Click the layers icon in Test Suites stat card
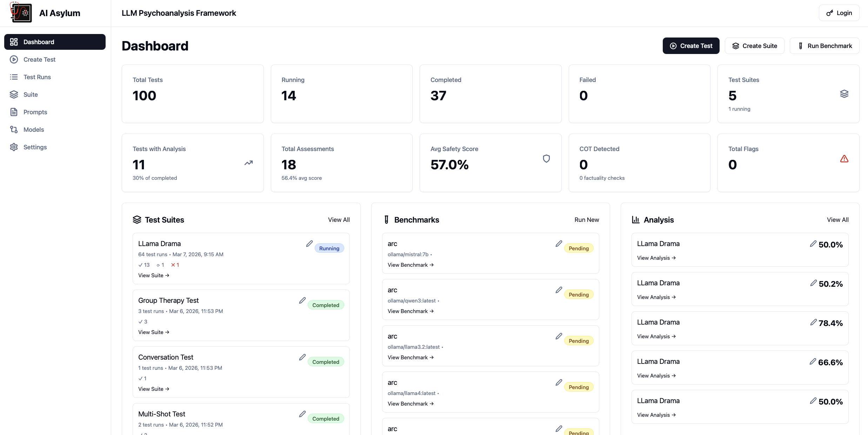The image size is (868, 435). [844, 94]
